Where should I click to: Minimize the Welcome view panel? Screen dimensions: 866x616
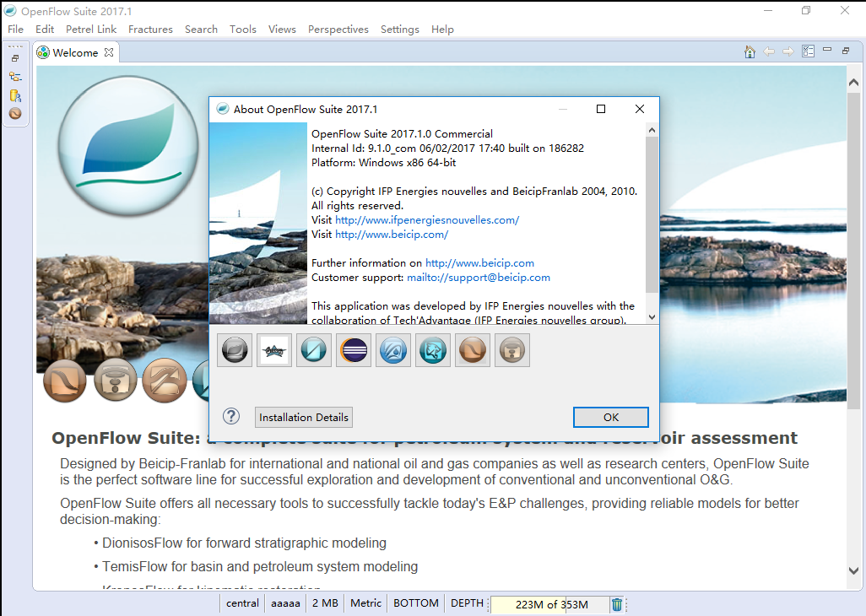pyautogui.click(x=827, y=50)
